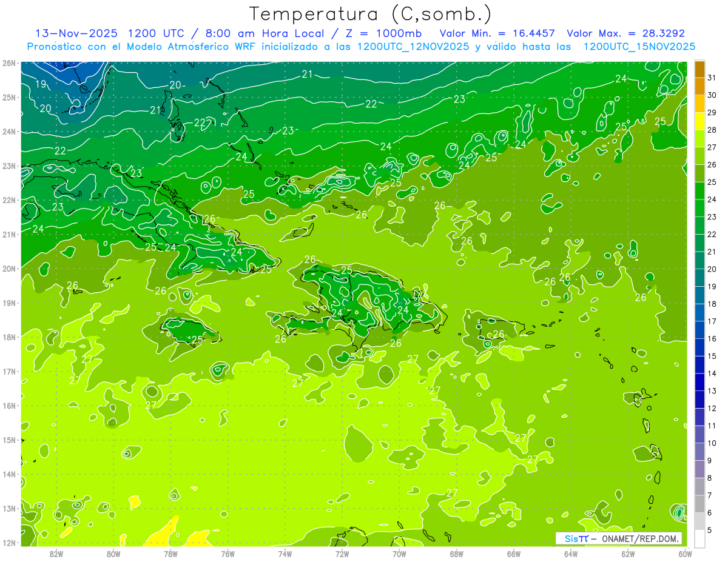The width and height of the screenshot is (728, 562).
Task: Click the '28' label on the color scale
Action: coord(712,130)
